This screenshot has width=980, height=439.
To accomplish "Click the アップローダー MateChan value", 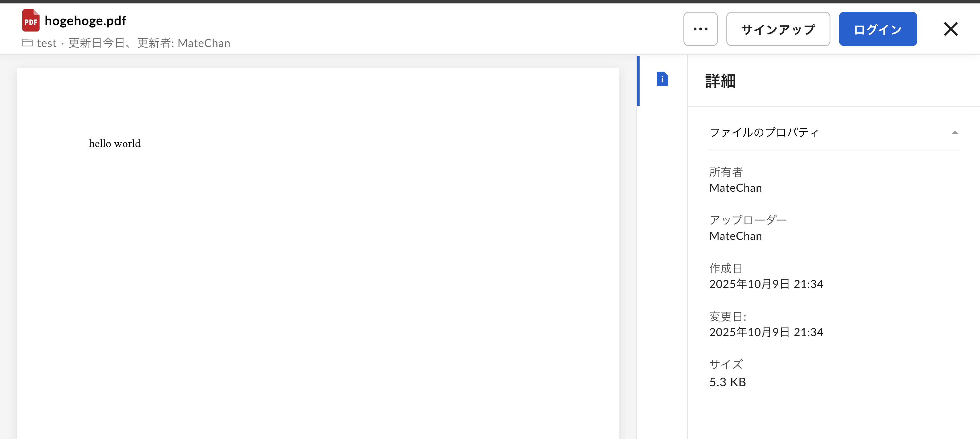I will point(735,236).
